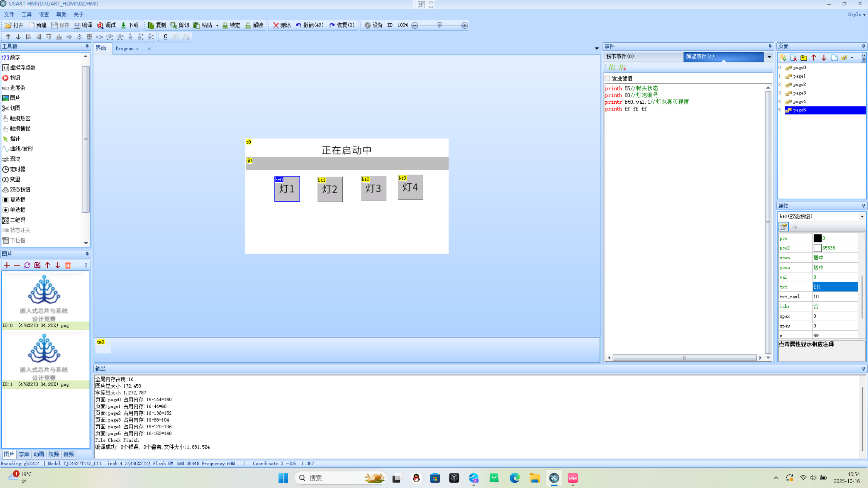Select the 定时器 timer tool in toolbox
Viewport: 868px width, 488px height.
[17, 169]
